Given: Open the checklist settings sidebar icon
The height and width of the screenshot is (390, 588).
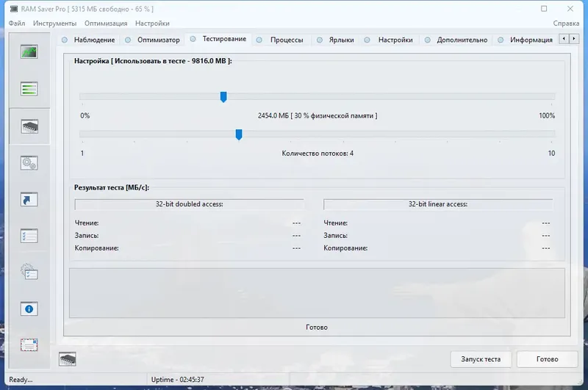Looking at the screenshot, I should [29, 236].
